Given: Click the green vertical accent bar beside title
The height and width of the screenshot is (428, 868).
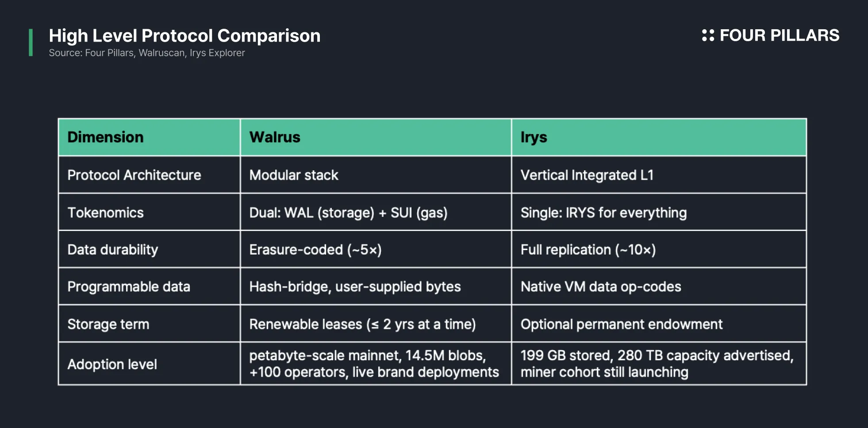Looking at the screenshot, I should [31, 42].
